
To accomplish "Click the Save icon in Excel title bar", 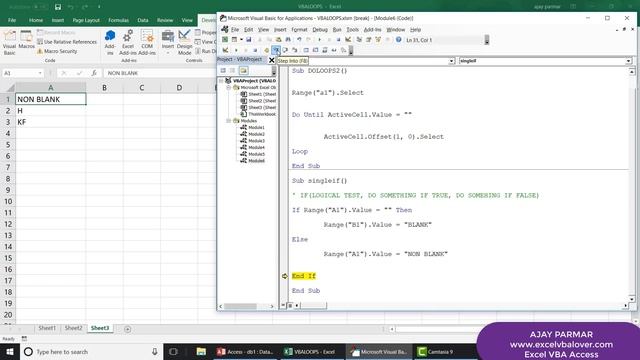I will tap(58, 7).
